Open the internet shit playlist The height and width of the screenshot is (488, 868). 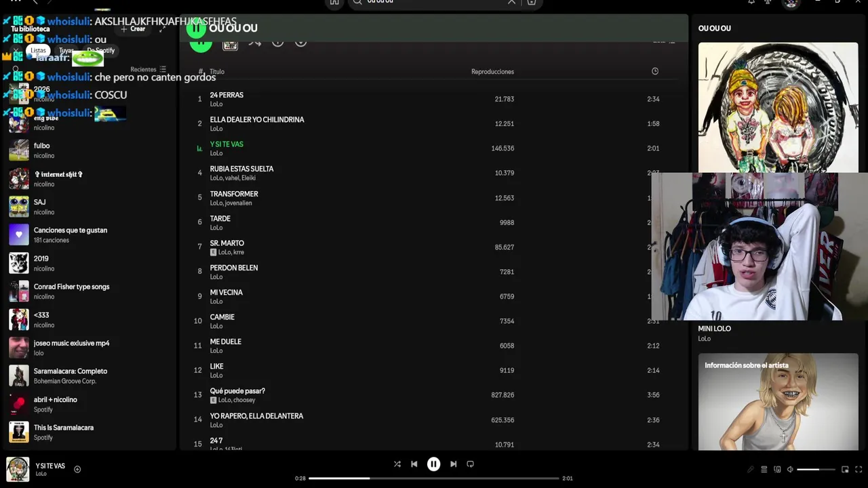point(88,179)
